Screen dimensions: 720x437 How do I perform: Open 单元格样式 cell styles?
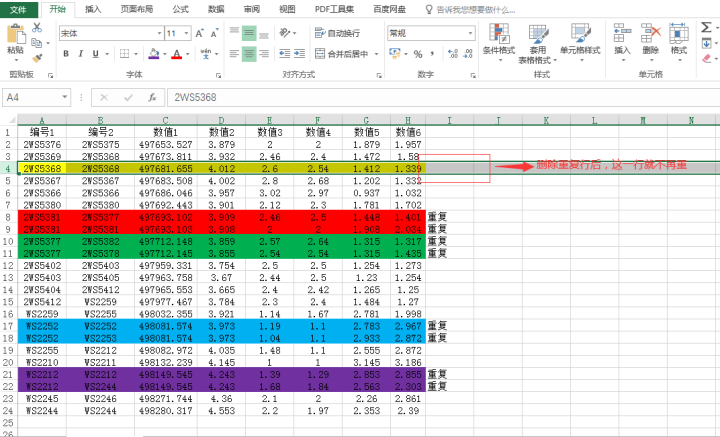tap(580, 42)
